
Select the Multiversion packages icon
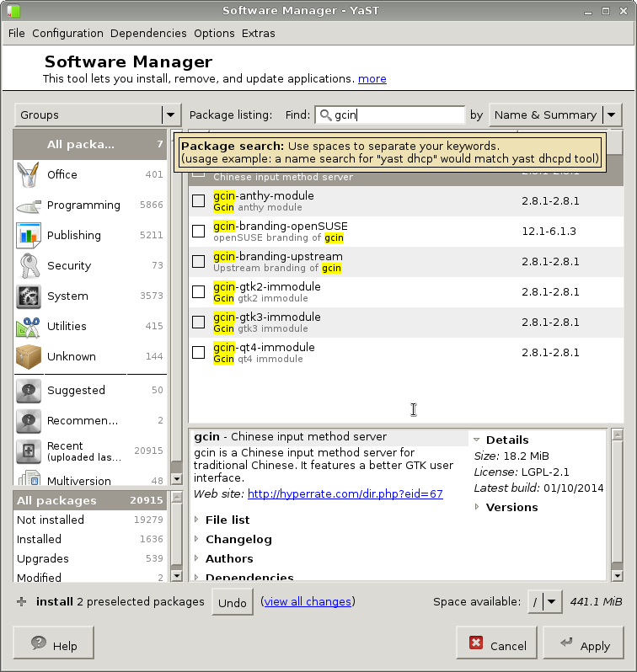point(29,478)
